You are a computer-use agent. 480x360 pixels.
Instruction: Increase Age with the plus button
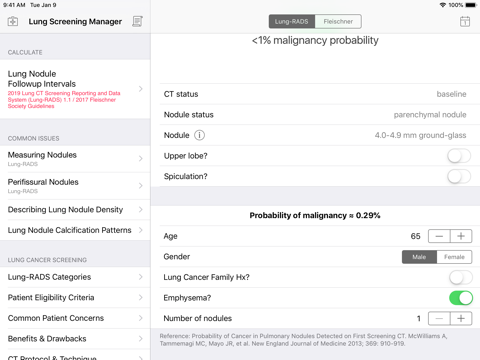[461, 236]
